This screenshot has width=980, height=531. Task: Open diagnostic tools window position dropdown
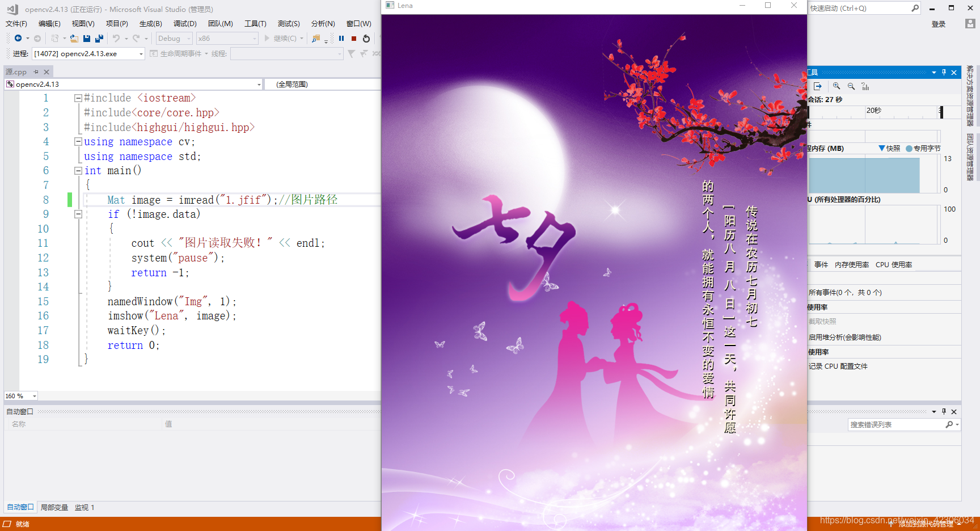(934, 72)
